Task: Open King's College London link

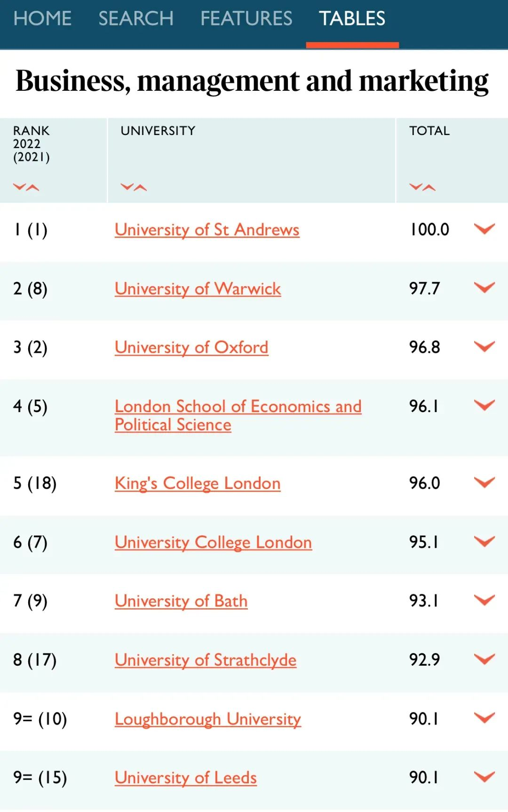Action: (198, 483)
